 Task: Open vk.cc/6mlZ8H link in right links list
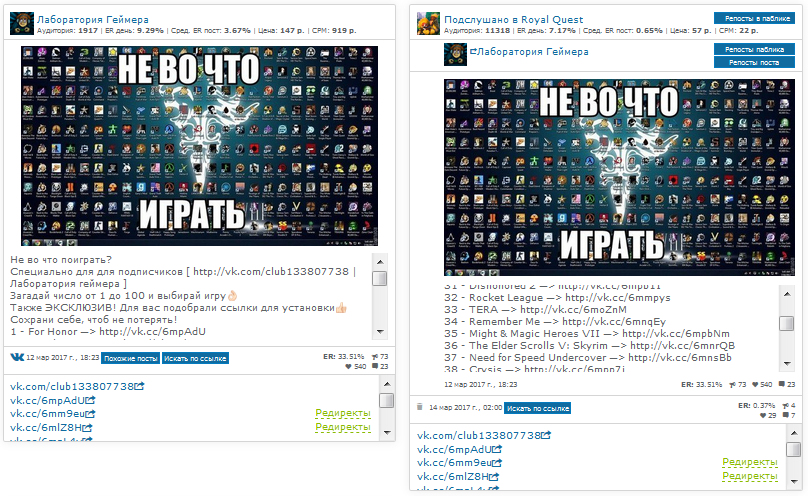pyautogui.click(x=453, y=477)
